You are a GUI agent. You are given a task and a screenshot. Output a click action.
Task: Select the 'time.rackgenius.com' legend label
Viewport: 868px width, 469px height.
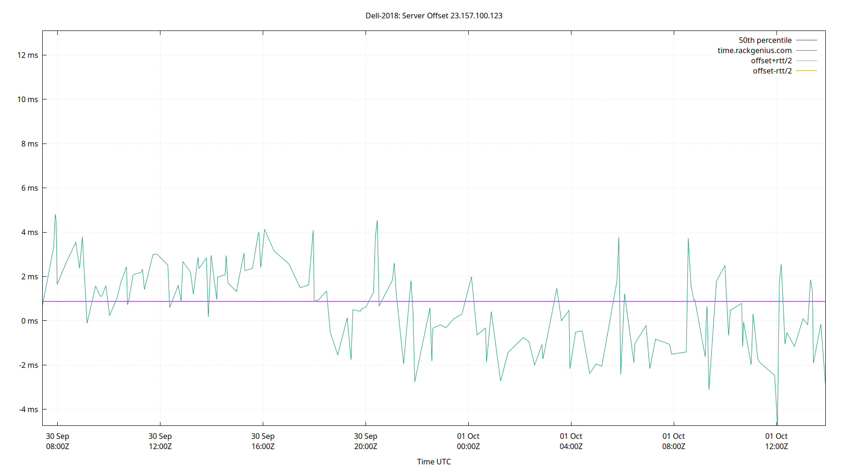754,51
